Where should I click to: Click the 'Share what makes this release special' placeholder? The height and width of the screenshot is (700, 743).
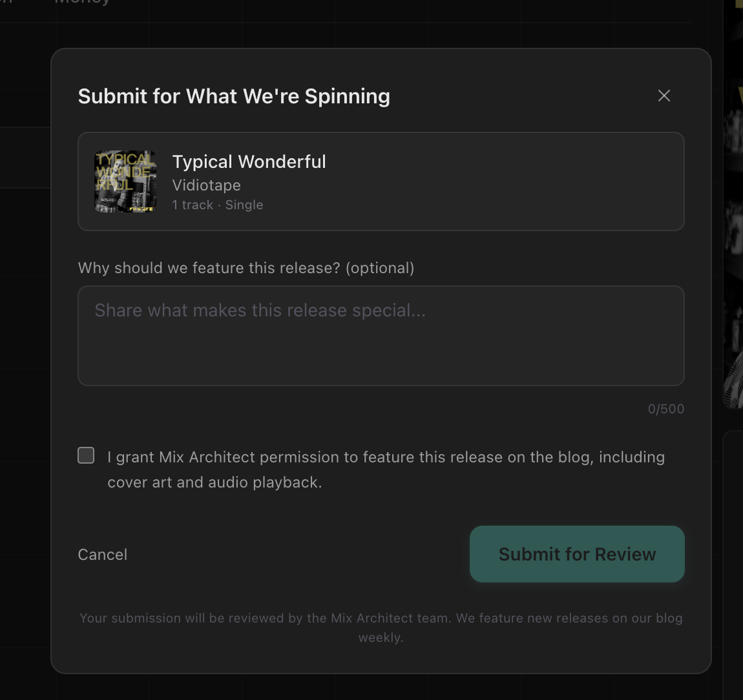coord(260,311)
